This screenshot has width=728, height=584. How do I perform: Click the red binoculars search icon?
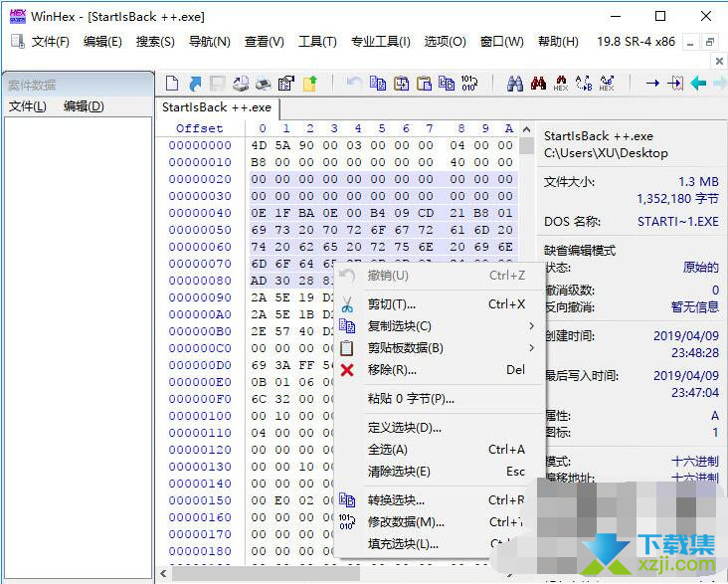(539, 84)
